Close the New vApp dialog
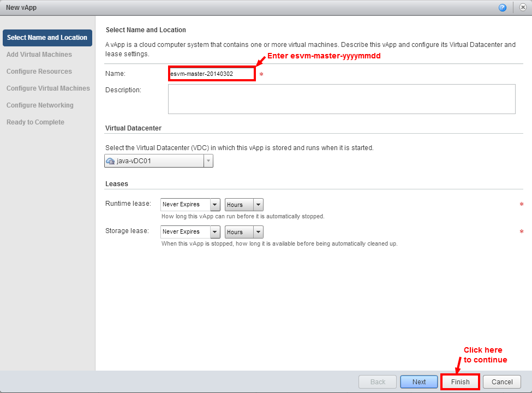 522,8
